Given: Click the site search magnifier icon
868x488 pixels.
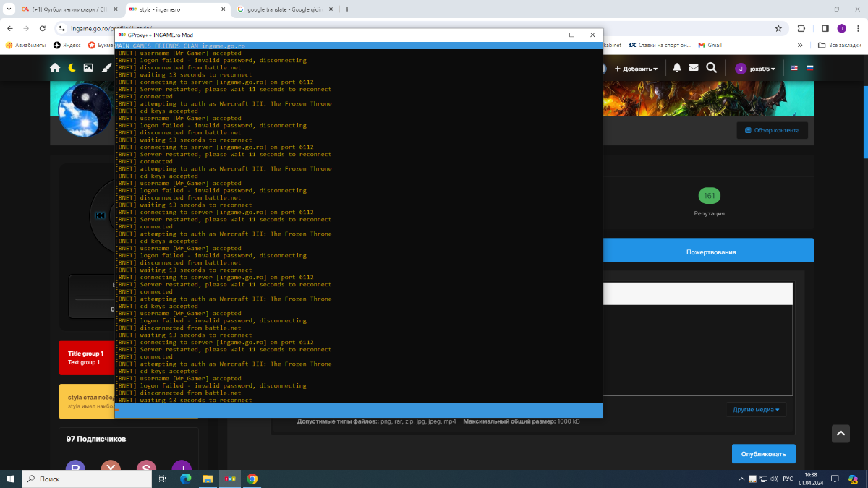Looking at the screenshot, I should tap(711, 68).
